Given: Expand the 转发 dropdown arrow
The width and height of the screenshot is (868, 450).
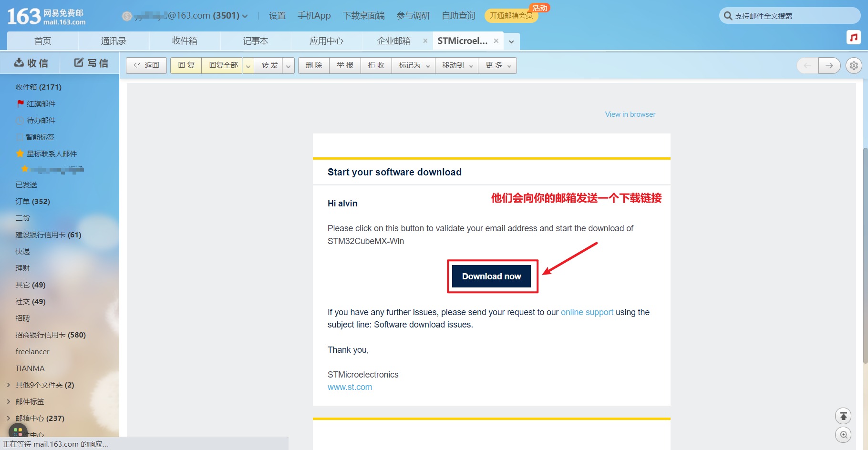Looking at the screenshot, I should point(288,65).
